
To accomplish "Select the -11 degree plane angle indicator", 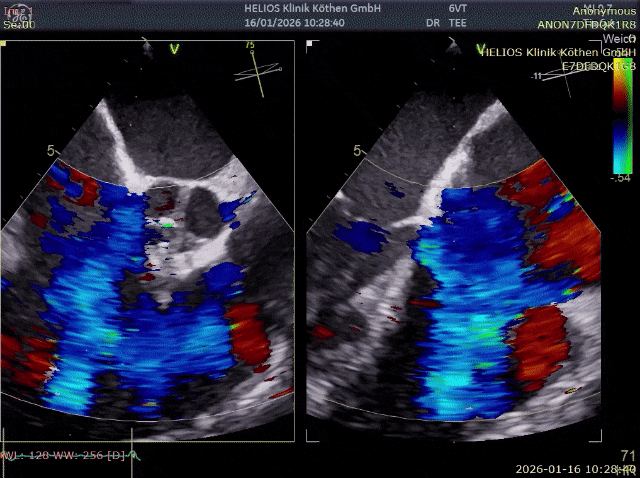I will (556, 78).
